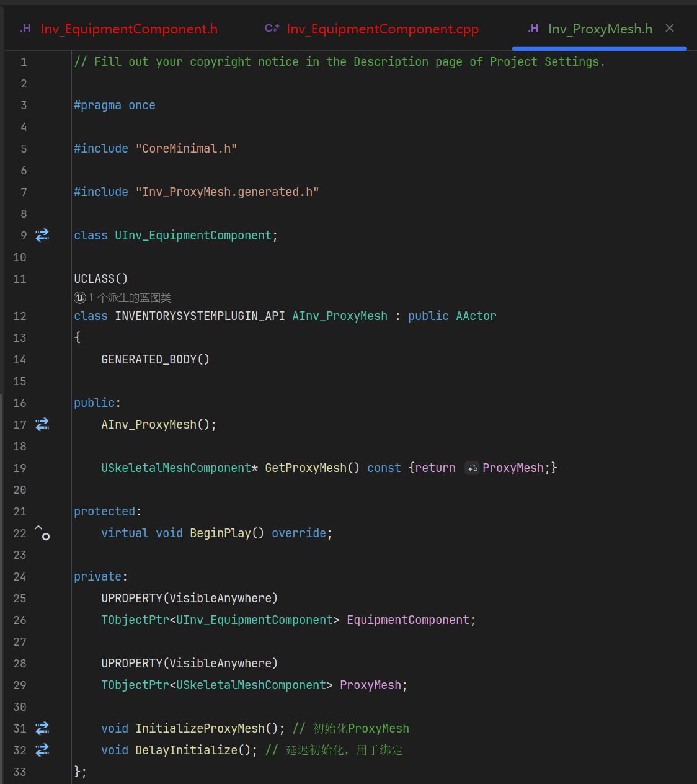Click line number 33 in the gutter

pyautogui.click(x=20, y=772)
